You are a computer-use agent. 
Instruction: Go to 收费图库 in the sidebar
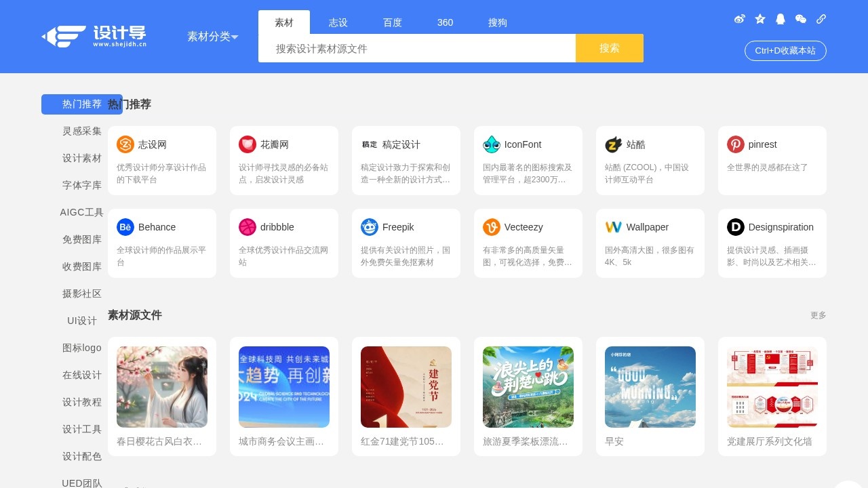click(x=82, y=266)
